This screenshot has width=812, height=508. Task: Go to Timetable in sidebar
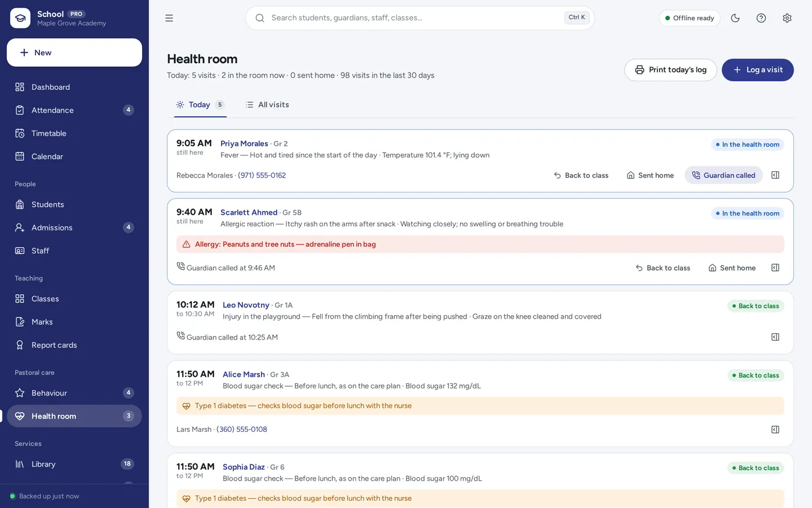coord(74,134)
